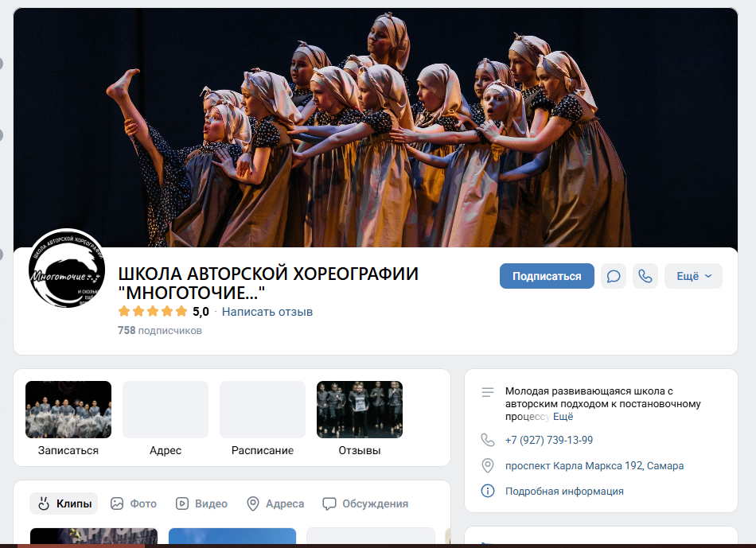Open the Расписание menu tile
Screen dimensions: 756x548
coord(263,410)
